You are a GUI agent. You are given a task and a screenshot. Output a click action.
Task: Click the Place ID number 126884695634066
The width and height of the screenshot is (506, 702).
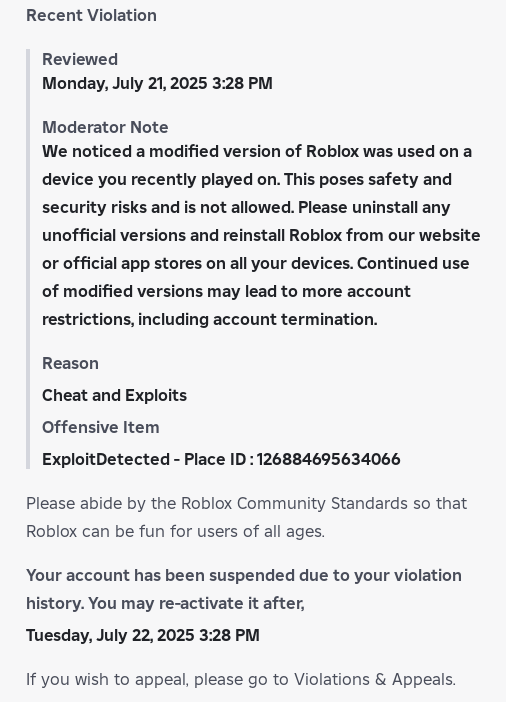pyautogui.click(x=329, y=460)
